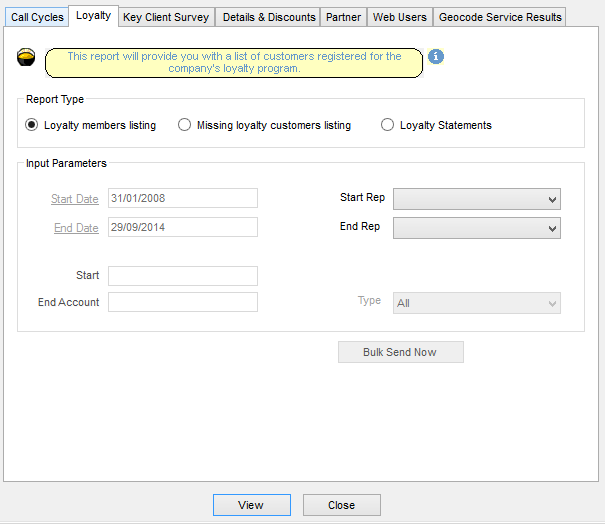Open Geocode Service Results tab
Screen dimensions: 605x524
point(500,17)
